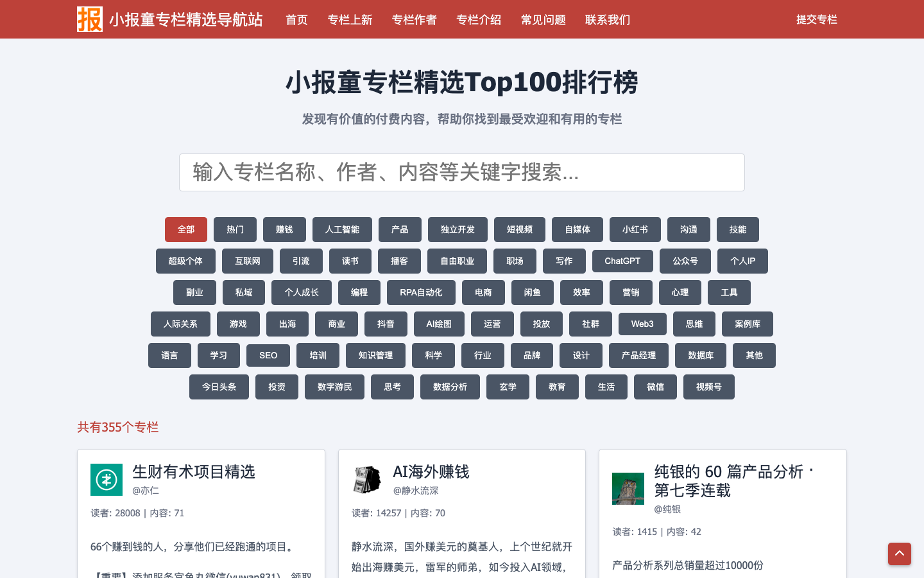Click the keyword search input box
The width and height of the screenshot is (924, 578).
click(x=461, y=172)
